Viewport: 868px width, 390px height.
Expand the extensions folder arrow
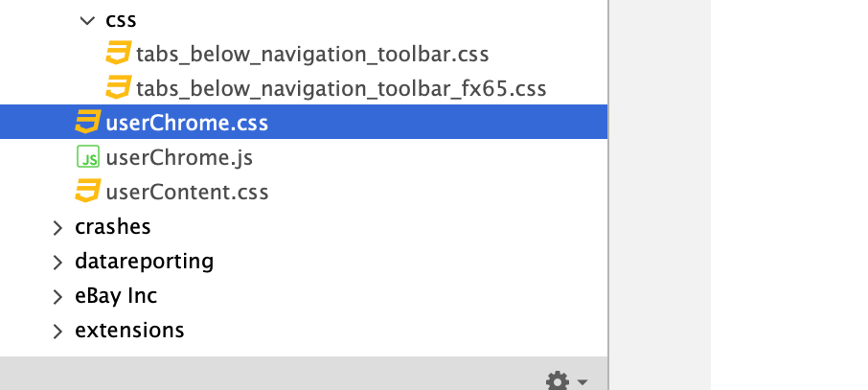(57, 331)
